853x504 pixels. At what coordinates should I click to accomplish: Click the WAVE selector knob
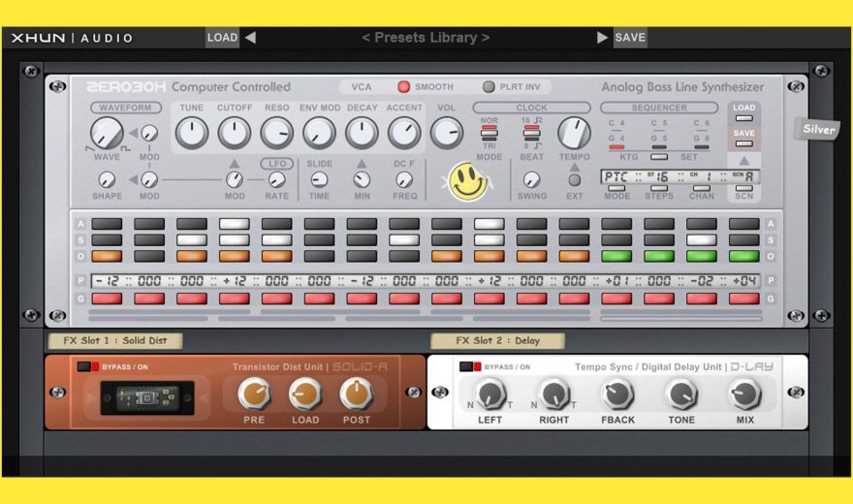106,134
